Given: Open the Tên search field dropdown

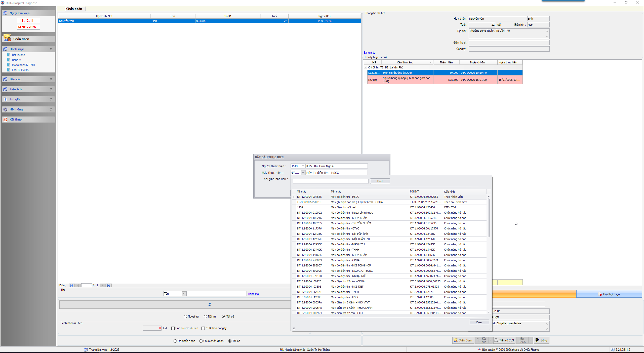Looking at the screenshot, I should [x=184, y=294].
